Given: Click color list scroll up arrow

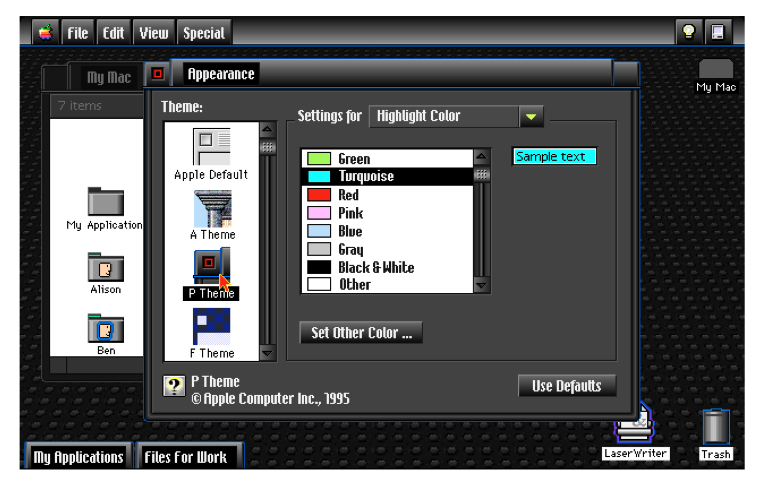Looking at the screenshot, I should [481, 156].
